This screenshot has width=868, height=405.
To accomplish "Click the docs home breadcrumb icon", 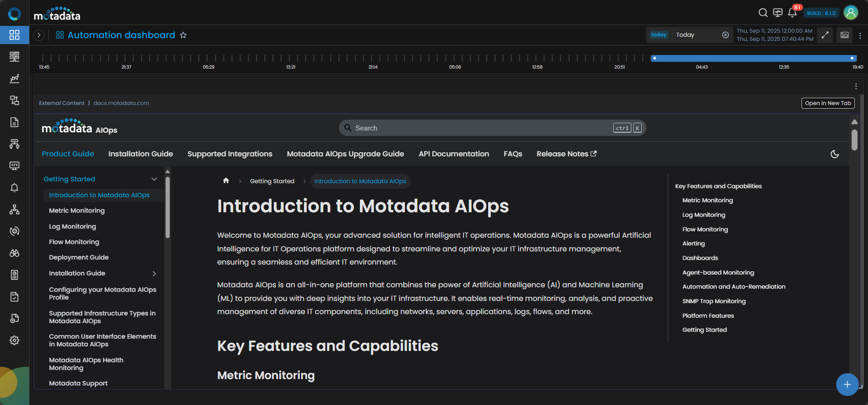I will click(226, 181).
